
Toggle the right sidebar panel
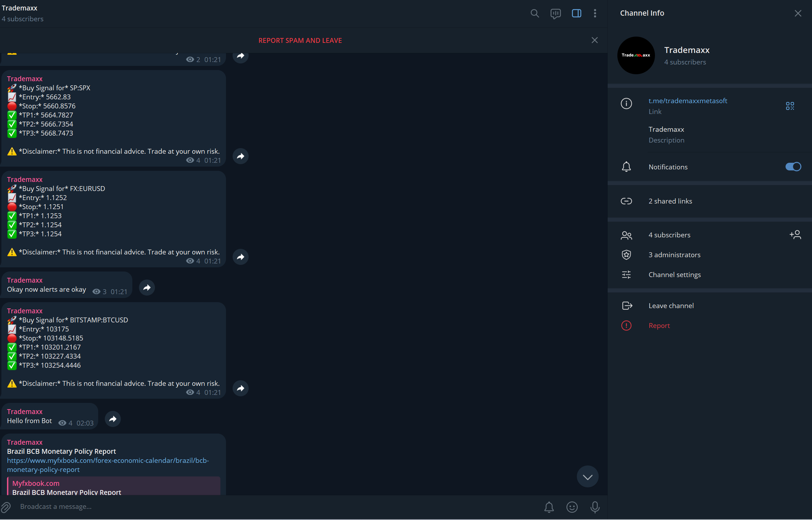577,13
